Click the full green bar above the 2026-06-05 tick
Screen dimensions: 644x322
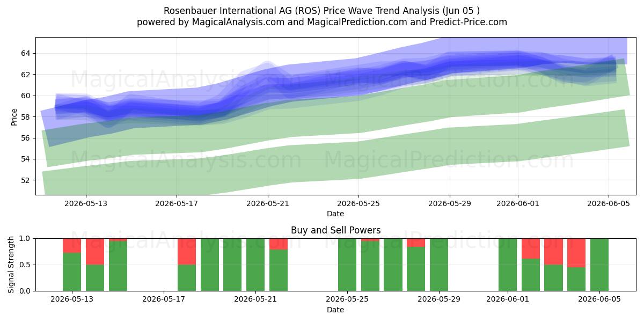[599, 265]
